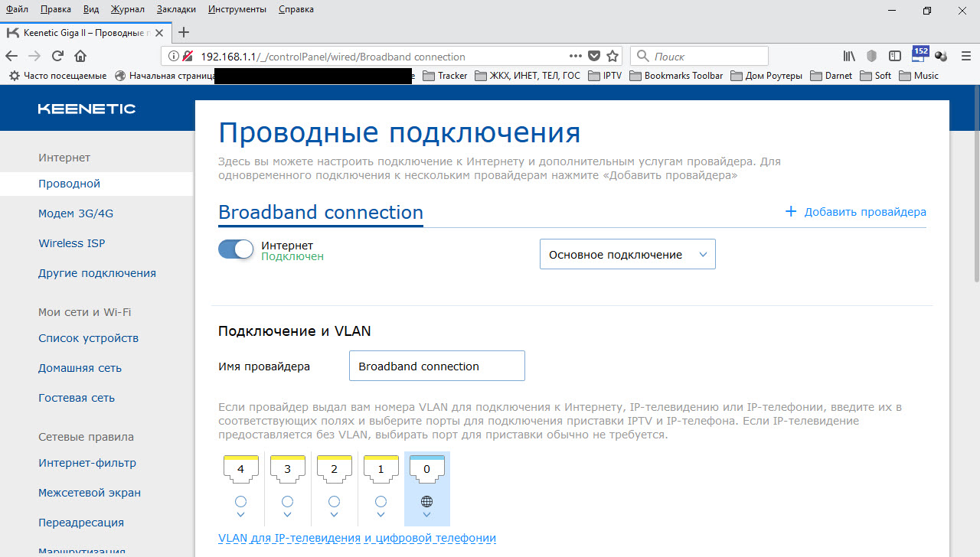The width and height of the screenshot is (980, 557).
Task: Select 'Проводной' sidebar item
Action: [96, 184]
